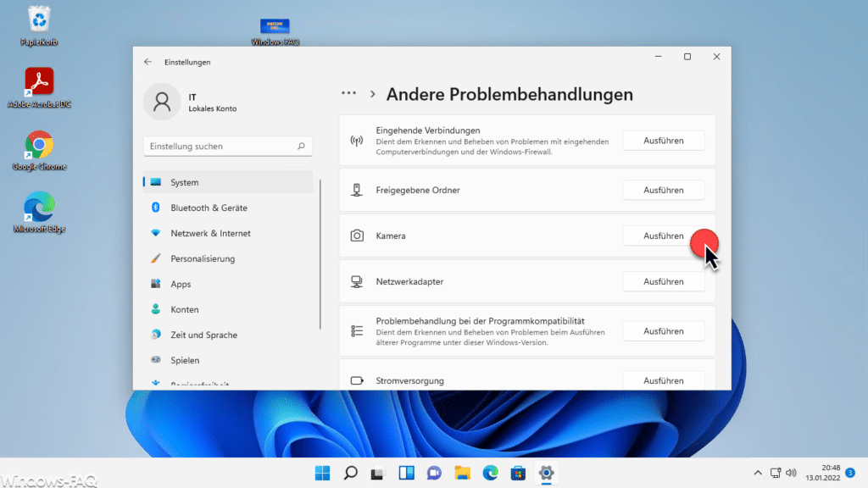
Task: Open File Explorer from the taskbar
Action: tap(462, 473)
